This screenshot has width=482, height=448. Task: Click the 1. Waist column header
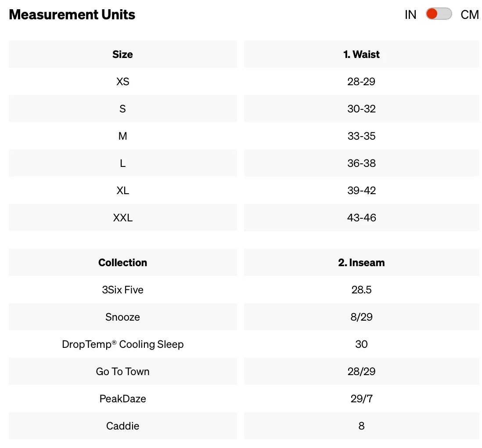[x=361, y=54]
